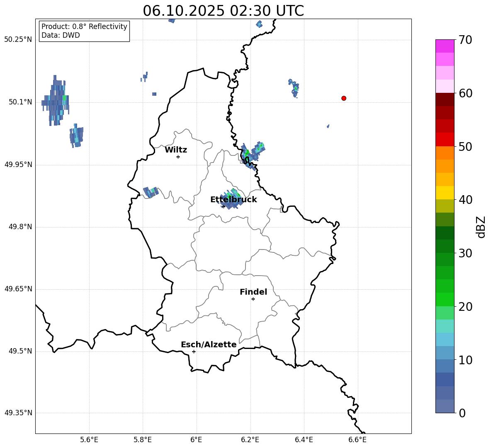
Task: Click the Wiltz station cross marker
Action: coord(178,157)
